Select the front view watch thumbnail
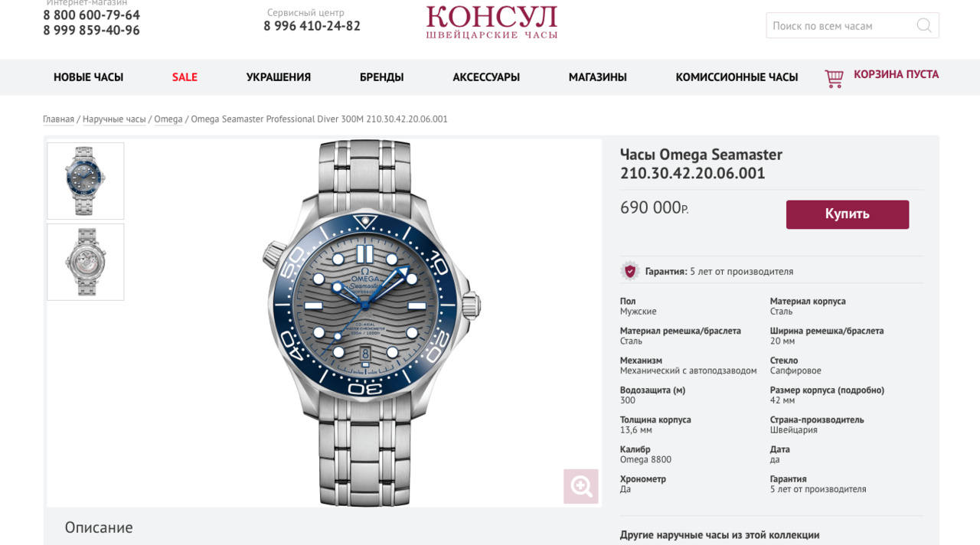980x545 pixels. (86, 181)
